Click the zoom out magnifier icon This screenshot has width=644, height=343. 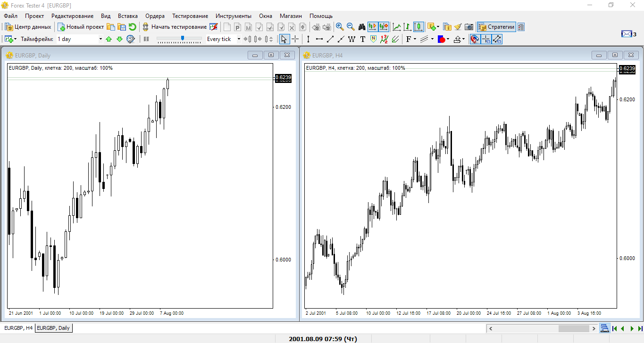[351, 27]
